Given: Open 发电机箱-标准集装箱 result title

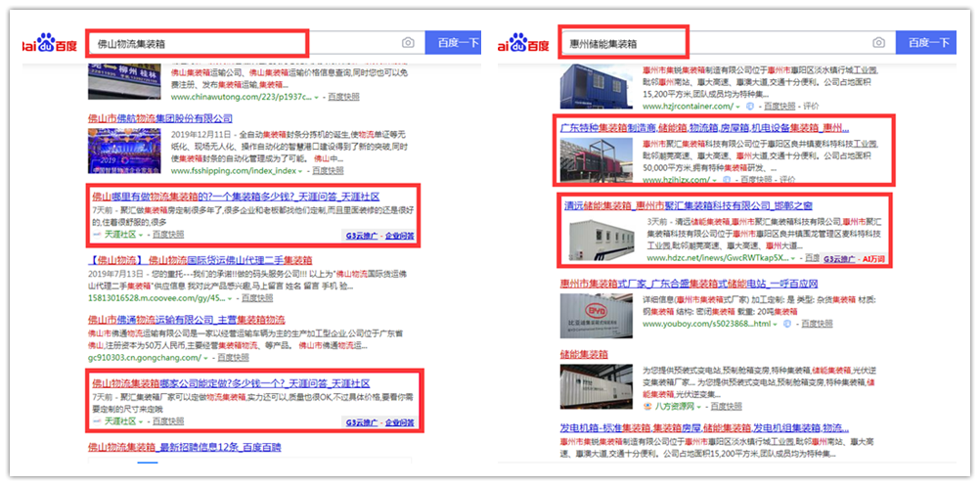Looking at the screenshot, I should (704, 428).
